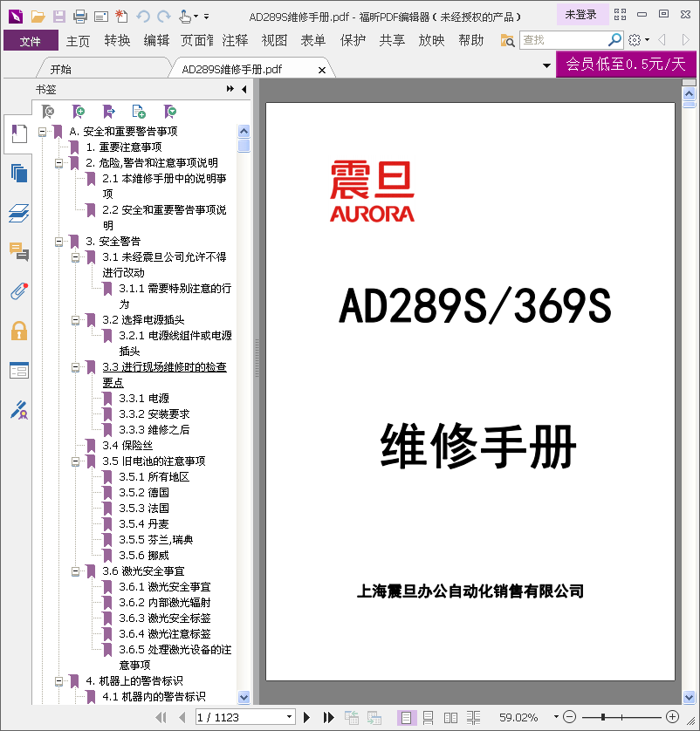This screenshot has height=731, width=700.
Task: Click the 未登录 login button
Action: point(581,15)
